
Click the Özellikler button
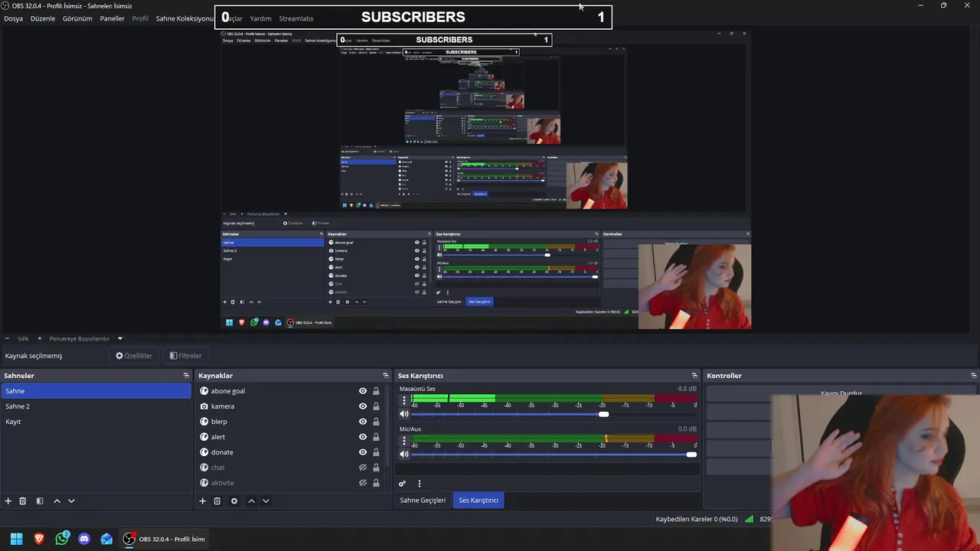(x=134, y=356)
